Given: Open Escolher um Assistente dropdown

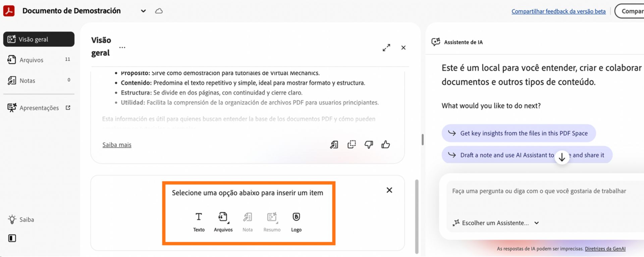Looking at the screenshot, I should coord(495,223).
